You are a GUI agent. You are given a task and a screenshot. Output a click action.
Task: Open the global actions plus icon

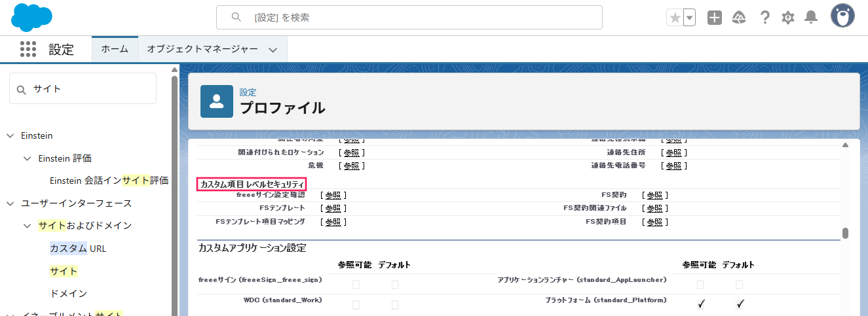tap(715, 18)
